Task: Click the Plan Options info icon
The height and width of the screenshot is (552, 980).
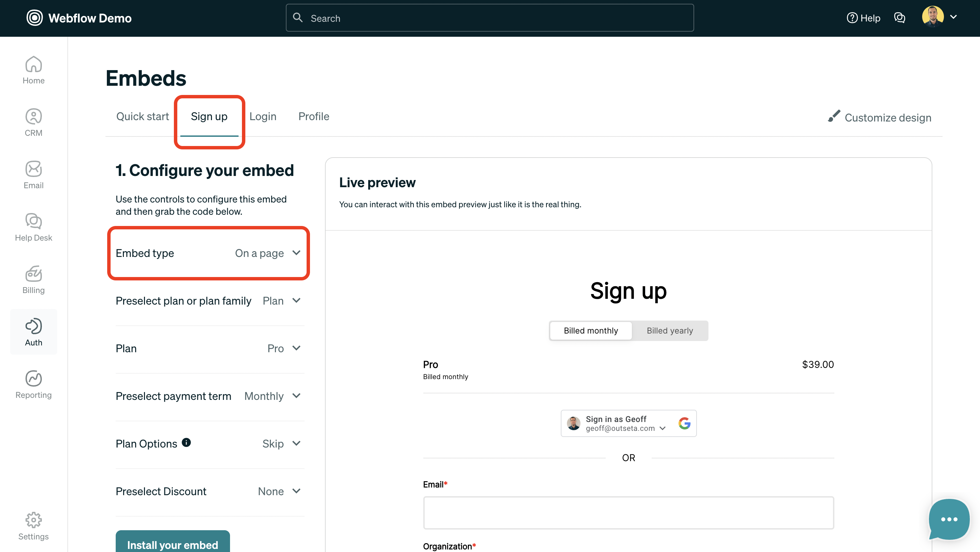Action: (x=186, y=442)
